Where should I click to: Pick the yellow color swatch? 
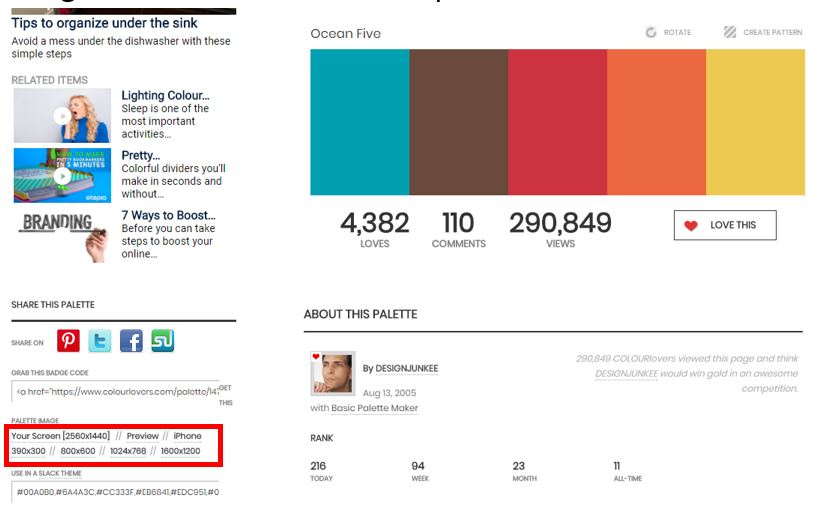755,122
